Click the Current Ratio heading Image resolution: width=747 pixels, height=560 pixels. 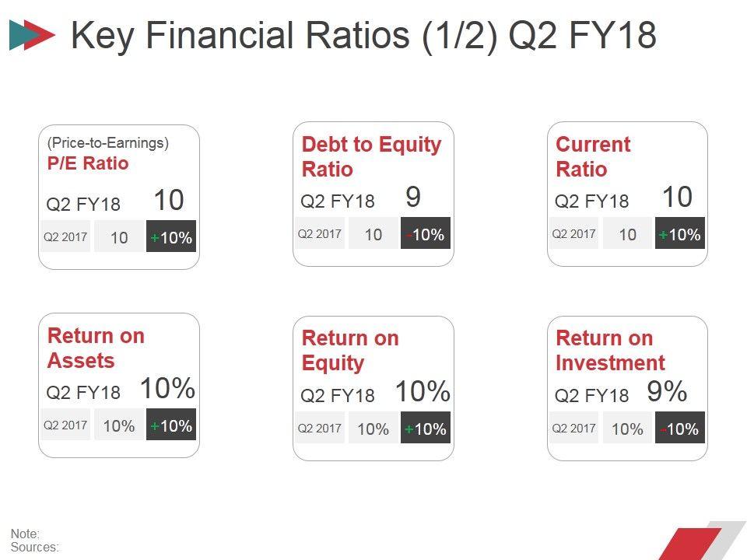(x=593, y=156)
